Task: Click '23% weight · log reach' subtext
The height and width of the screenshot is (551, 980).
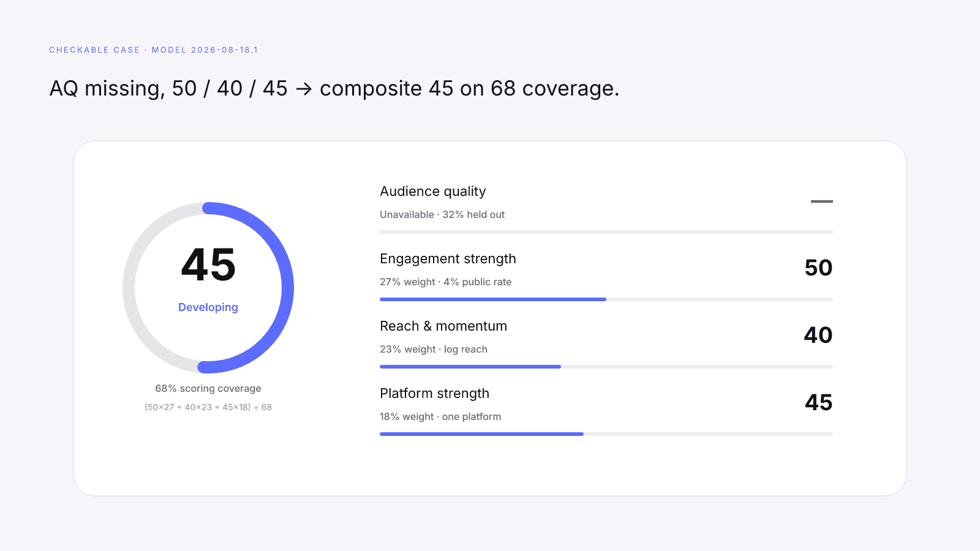Action: pyautogui.click(x=434, y=349)
